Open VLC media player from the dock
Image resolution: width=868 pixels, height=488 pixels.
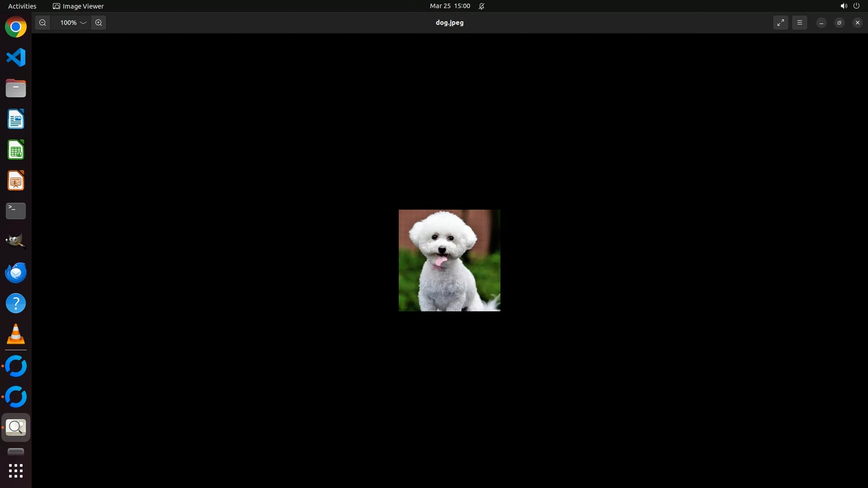(x=16, y=334)
